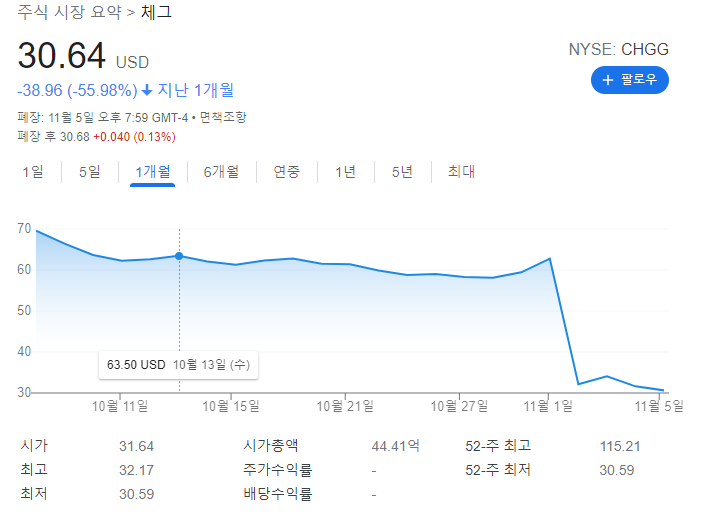Click the 52-주 최저 label
Viewport: 711px width, 523px height.
click(498, 469)
